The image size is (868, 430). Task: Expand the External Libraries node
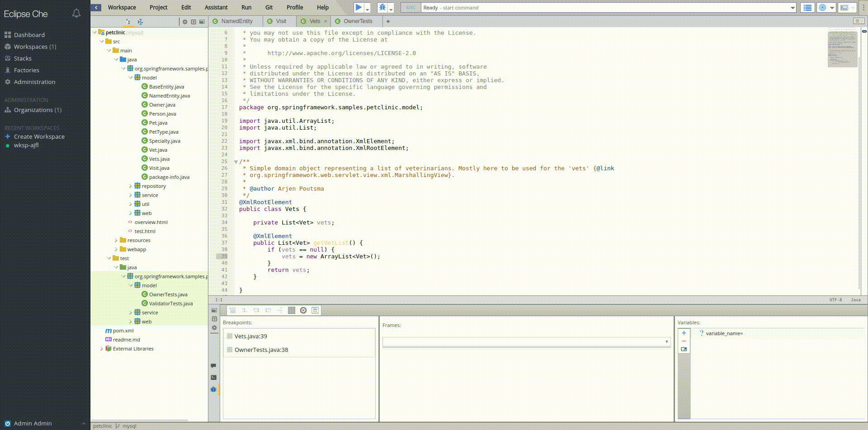pos(101,349)
